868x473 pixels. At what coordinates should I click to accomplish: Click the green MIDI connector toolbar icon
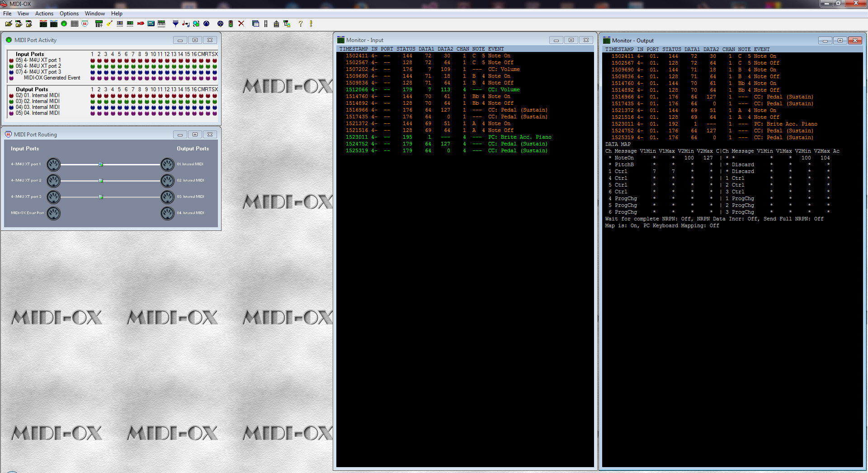[64, 23]
